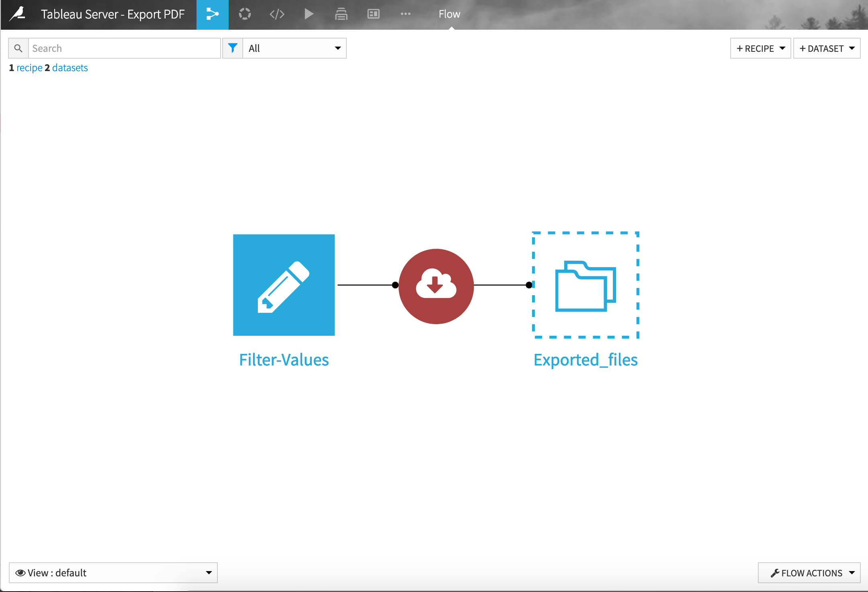868x592 pixels.
Task: Open the stacked layers icon
Action: point(341,14)
